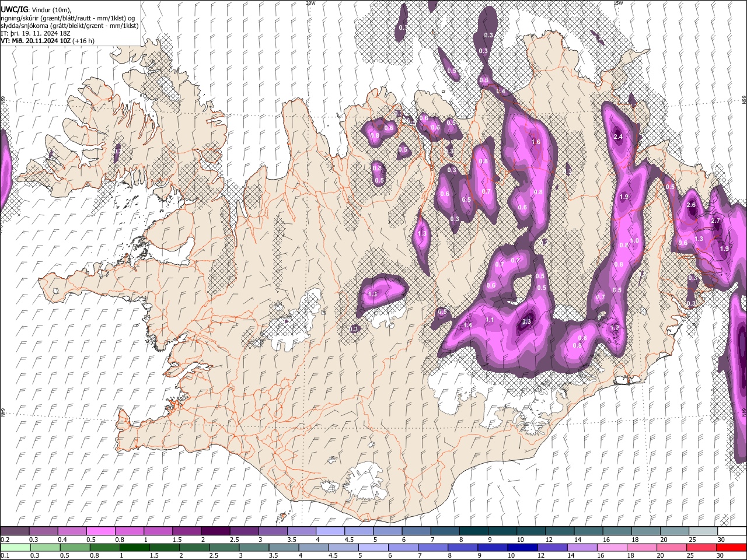This screenshot has height=560, width=747.
Task: Click the grey-purple 0.2 swatch starting the upper legend row
Action: (15, 531)
